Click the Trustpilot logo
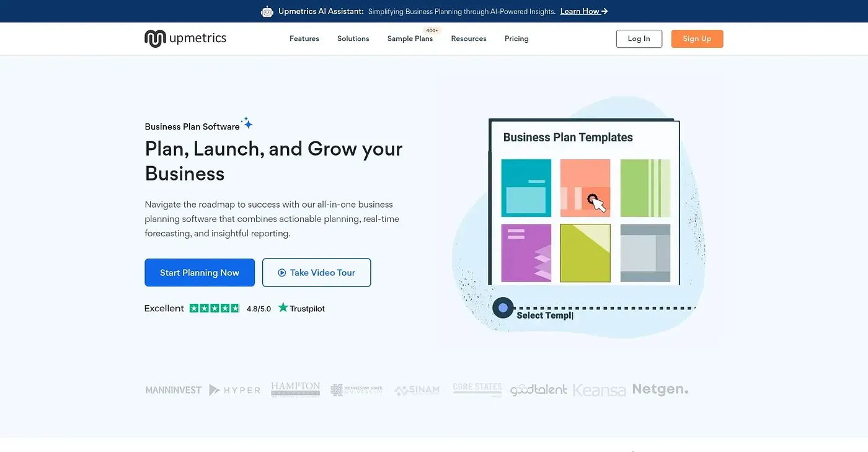The width and height of the screenshot is (868, 452). click(x=301, y=308)
